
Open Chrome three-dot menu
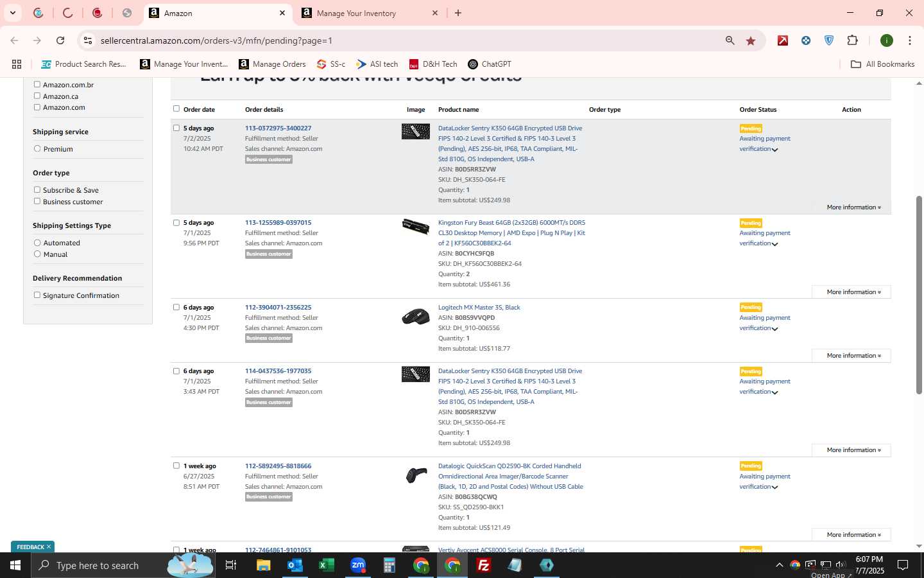[909, 40]
